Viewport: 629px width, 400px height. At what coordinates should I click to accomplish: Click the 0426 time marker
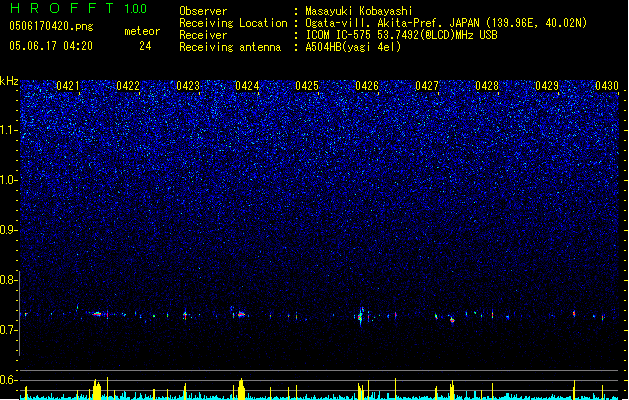point(367,86)
